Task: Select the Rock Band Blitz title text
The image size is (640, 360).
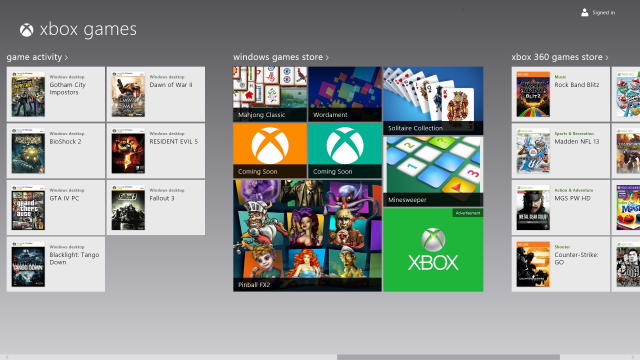Action: [577, 85]
